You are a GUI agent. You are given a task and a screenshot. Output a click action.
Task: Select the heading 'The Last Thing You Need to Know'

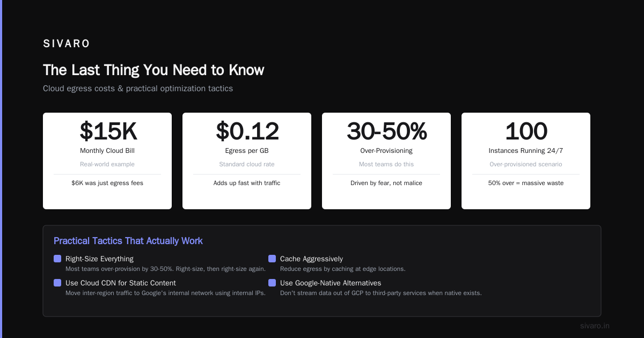153,70
